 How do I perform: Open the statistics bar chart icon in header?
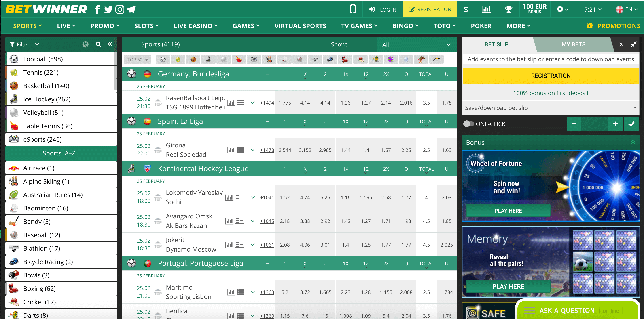[x=486, y=9]
